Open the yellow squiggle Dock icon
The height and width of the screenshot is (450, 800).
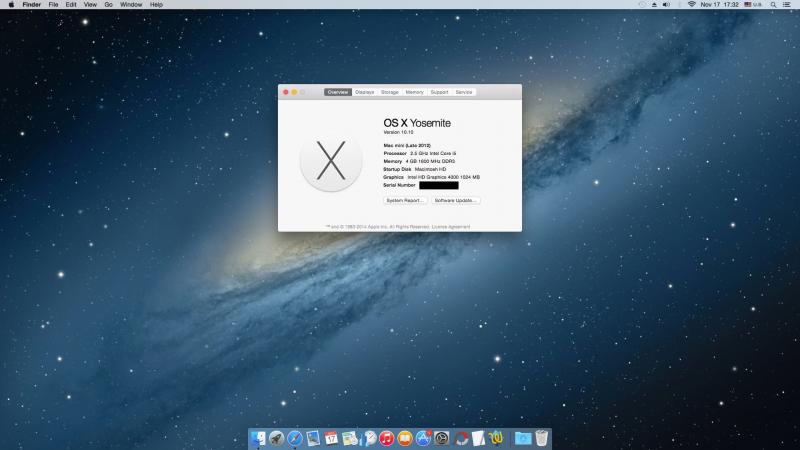496,438
